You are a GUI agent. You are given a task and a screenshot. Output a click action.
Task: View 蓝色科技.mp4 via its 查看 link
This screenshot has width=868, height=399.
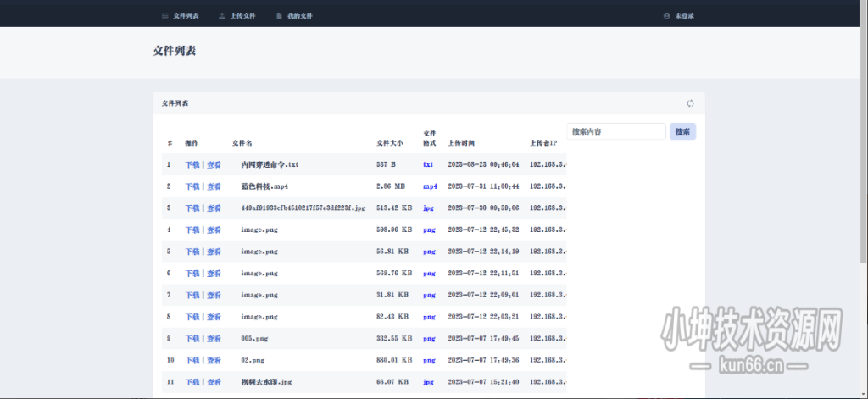214,186
